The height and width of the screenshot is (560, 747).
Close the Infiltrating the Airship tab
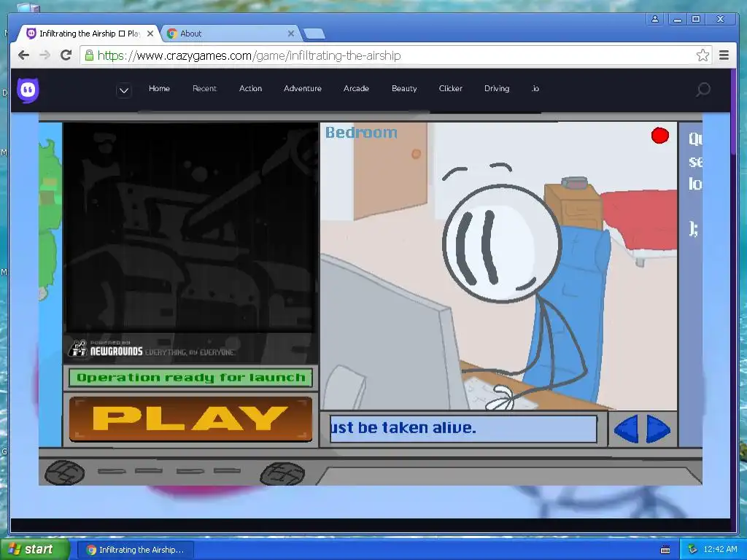click(x=150, y=34)
